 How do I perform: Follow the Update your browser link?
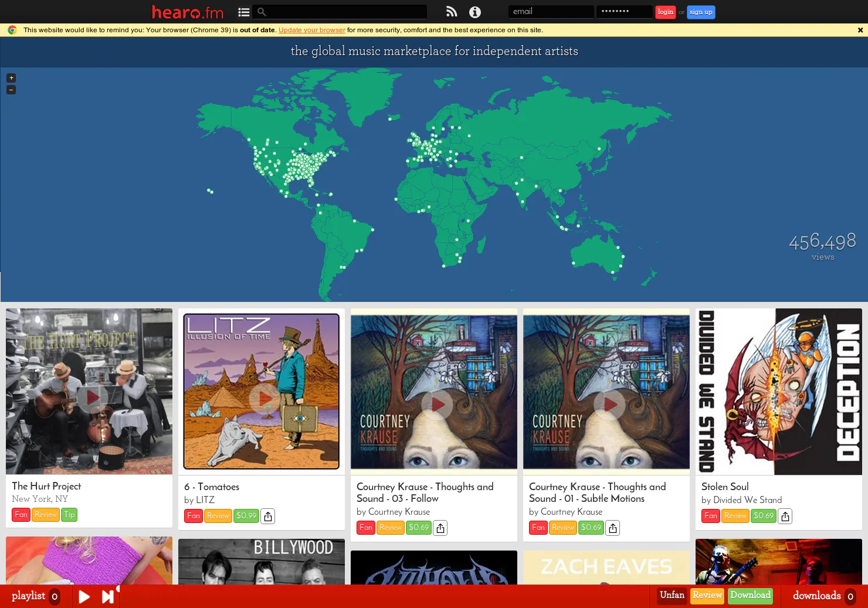click(312, 30)
